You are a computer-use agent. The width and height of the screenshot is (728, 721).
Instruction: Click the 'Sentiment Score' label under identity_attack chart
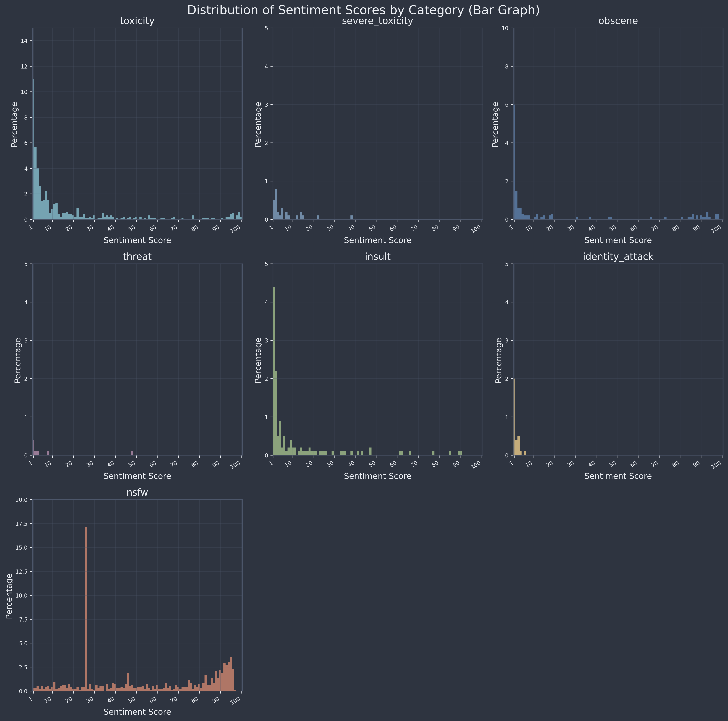tap(618, 476)
